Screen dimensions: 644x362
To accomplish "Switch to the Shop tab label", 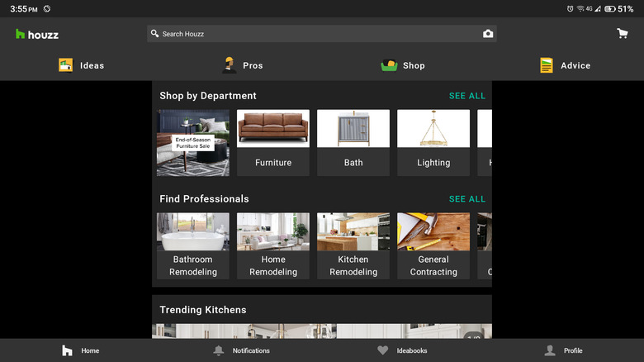I will [x=414, y=65].
